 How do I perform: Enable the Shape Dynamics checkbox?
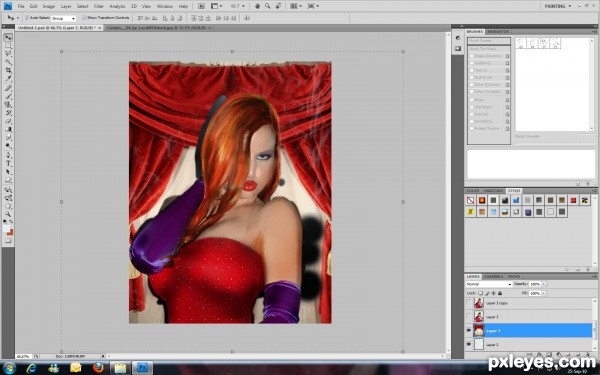point(472,56)
